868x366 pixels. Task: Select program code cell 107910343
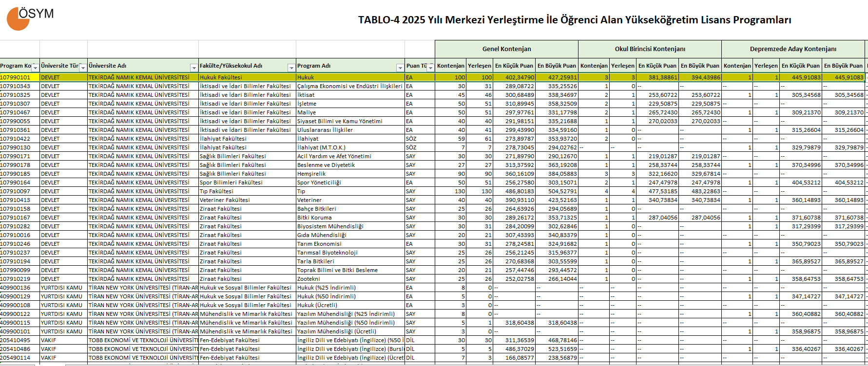coord(19,86)
